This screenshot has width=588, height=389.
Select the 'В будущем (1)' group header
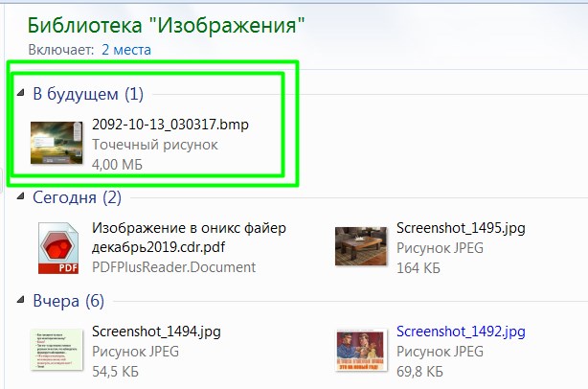[88, 93]
